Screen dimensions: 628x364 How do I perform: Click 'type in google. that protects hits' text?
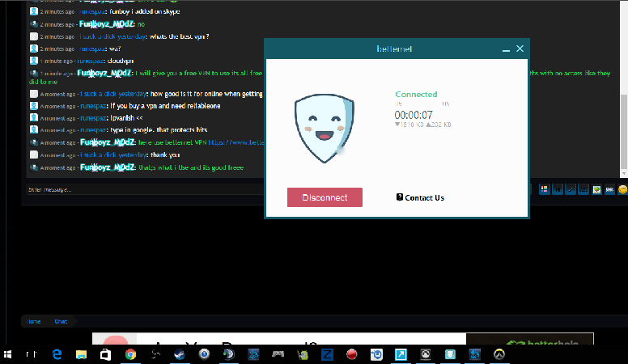coord(159,130)
